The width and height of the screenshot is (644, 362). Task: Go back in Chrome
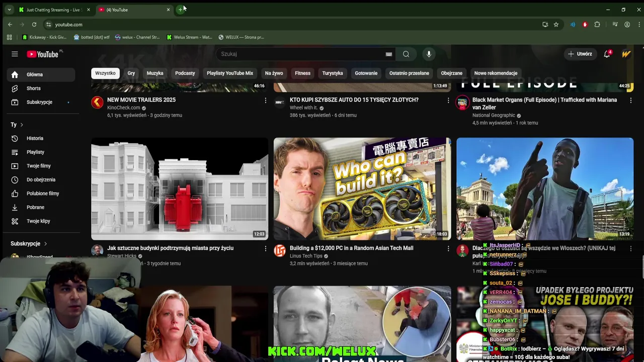coord(10,25)
